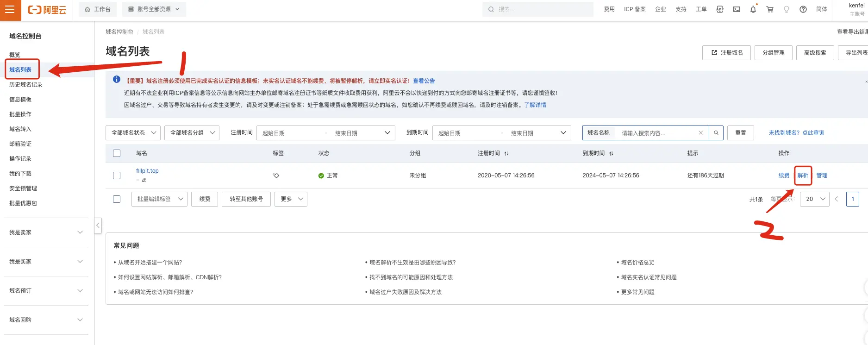This screenshot has height=345, width=868.
Task: Click the edit pencil under fillpit.top
Action: pos(144,180)
